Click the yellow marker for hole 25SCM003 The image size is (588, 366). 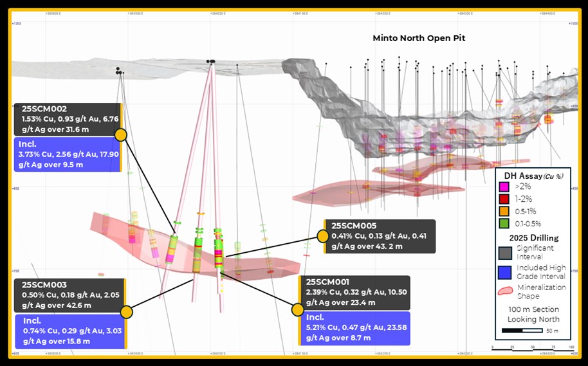tap(127, 312)
